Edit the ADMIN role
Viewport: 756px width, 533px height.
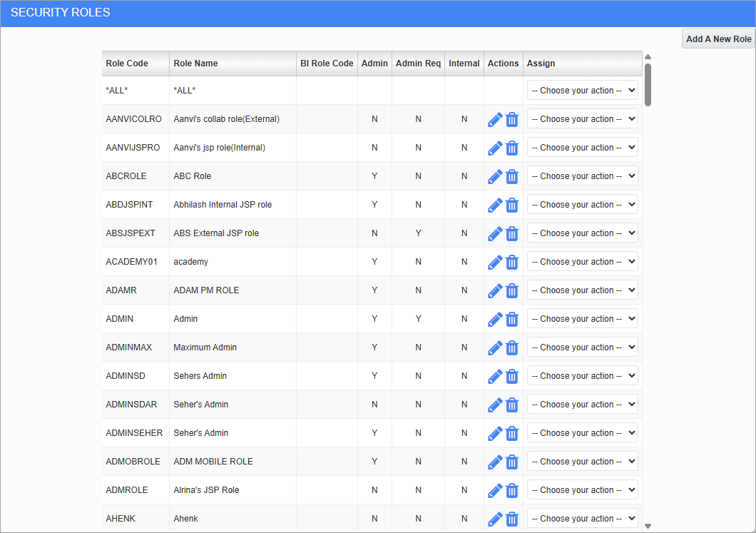(x=495, y=319)
